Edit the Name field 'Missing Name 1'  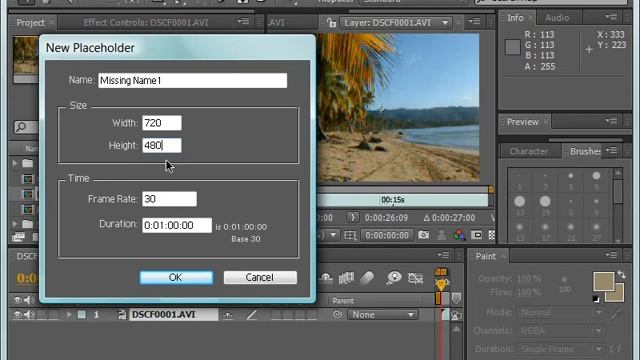[x=192, y=80]
